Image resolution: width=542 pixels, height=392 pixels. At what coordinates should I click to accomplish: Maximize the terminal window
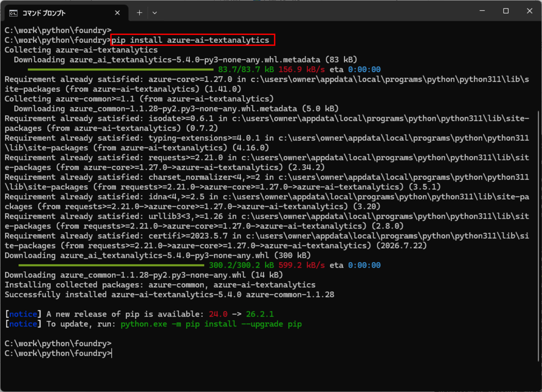(506, 11)
